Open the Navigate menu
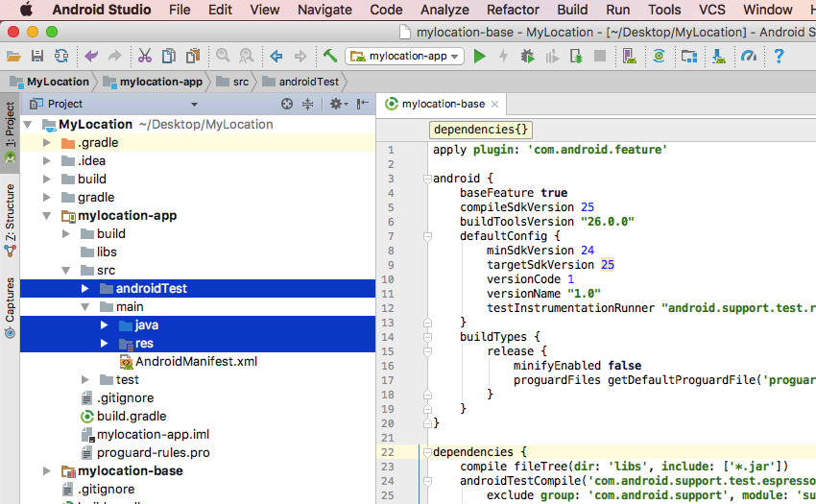 (324, 10)
